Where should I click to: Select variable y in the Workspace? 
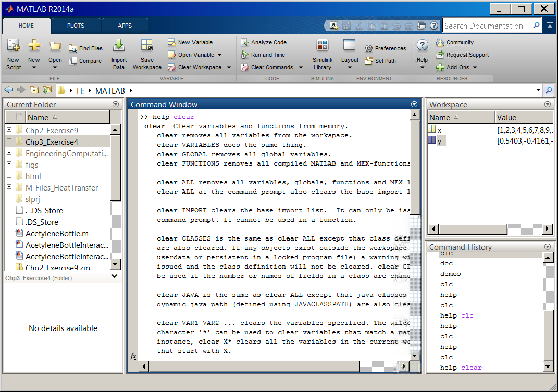[440, 141]
